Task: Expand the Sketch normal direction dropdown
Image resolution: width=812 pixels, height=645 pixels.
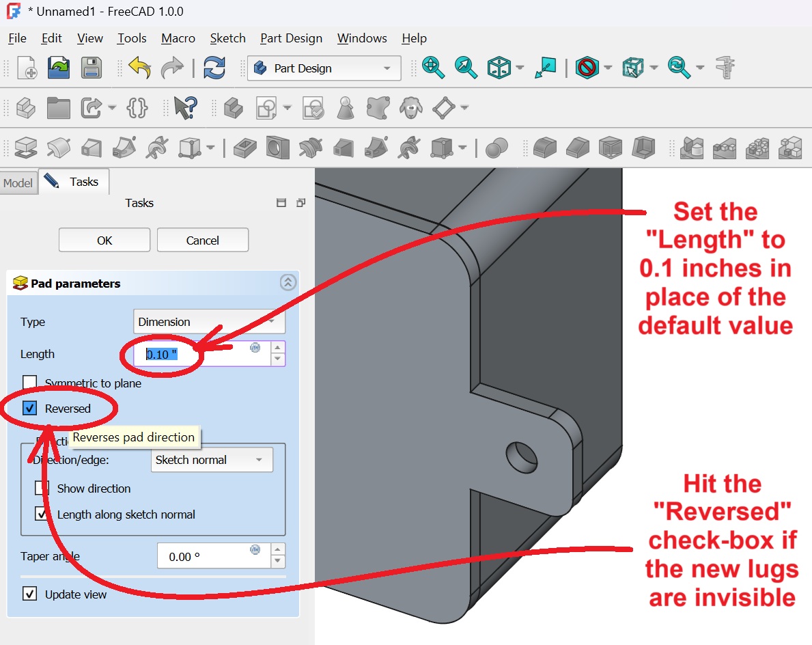Action: point(211,460)
